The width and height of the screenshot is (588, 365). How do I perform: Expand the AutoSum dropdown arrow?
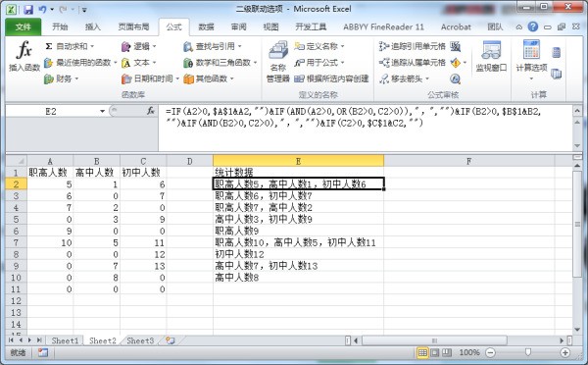click(x=92, y=46)
